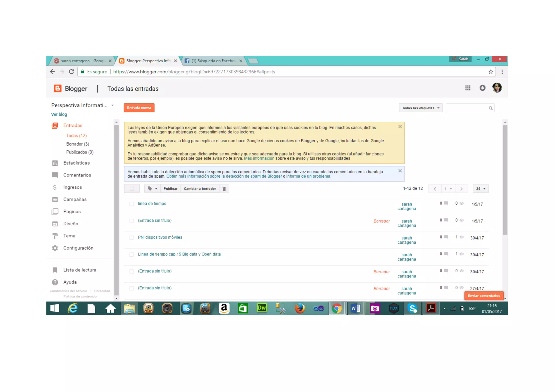Toggle the select-all posts checkbox
Screen dimensions: 555x392
point(132,189)
